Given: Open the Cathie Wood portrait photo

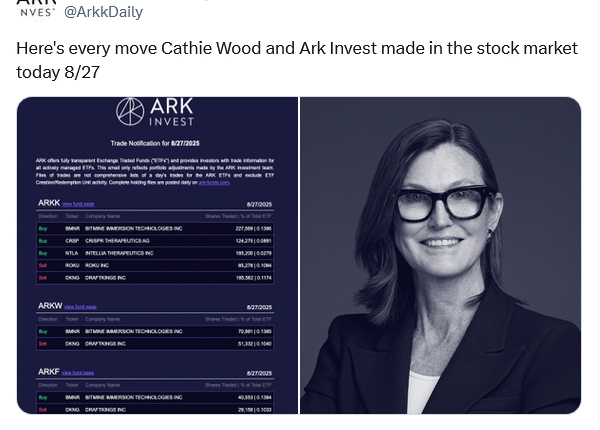Looking at the screenshot, I should tap(440, 255).
